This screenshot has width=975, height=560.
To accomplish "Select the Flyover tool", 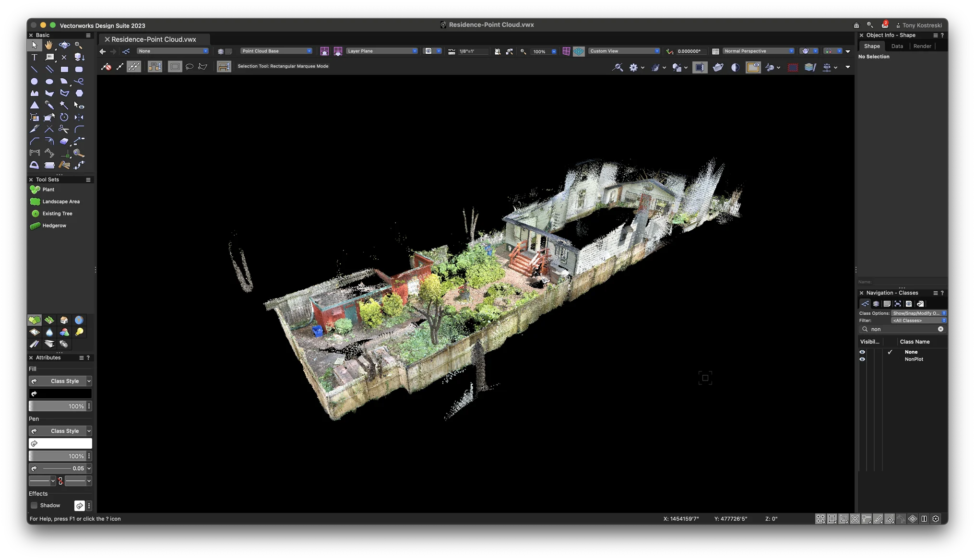I will (64, 45).
